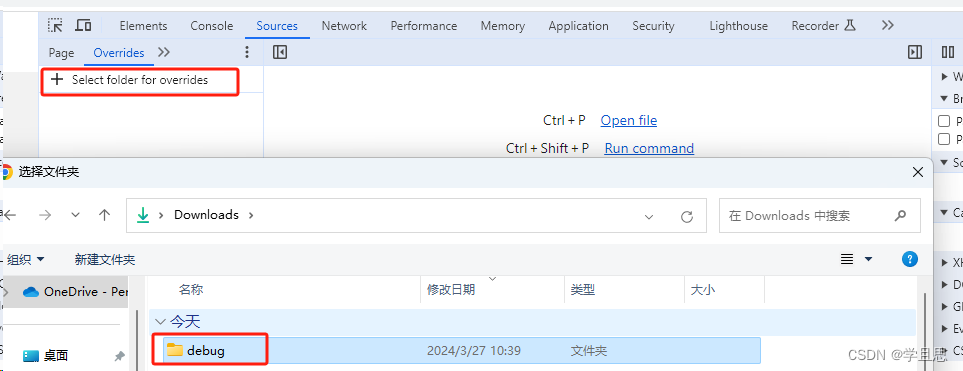
Task: Expand the chevron after Downloads in path
Action: coord(251,215)
